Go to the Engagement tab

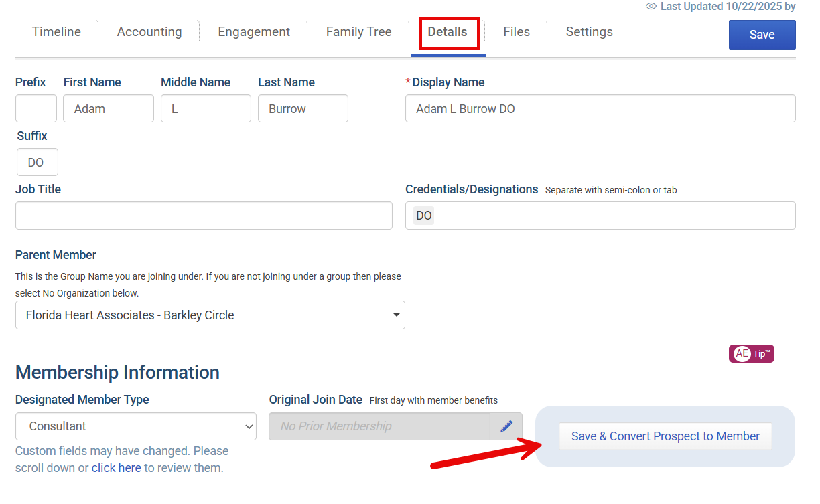coord(254,32)
